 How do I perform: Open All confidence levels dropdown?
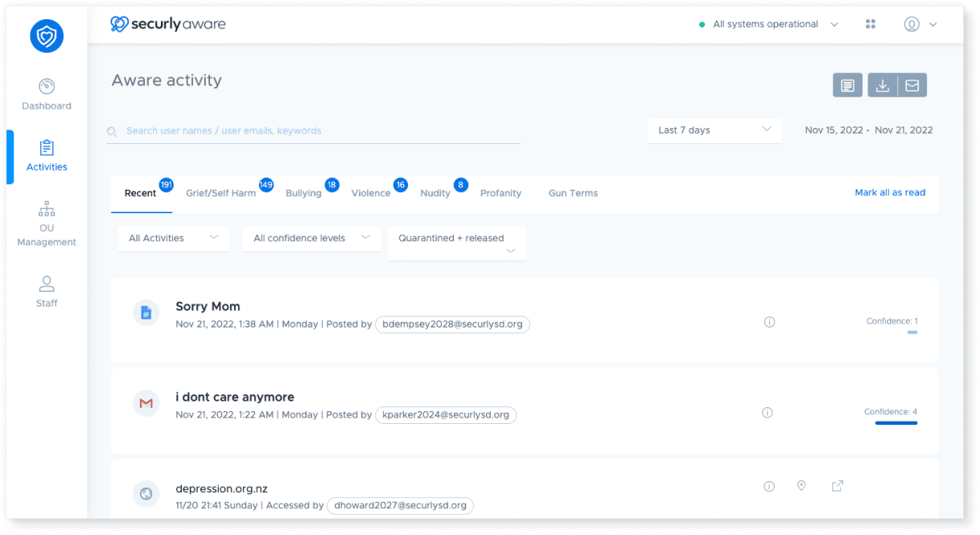[x=312, y=238]
